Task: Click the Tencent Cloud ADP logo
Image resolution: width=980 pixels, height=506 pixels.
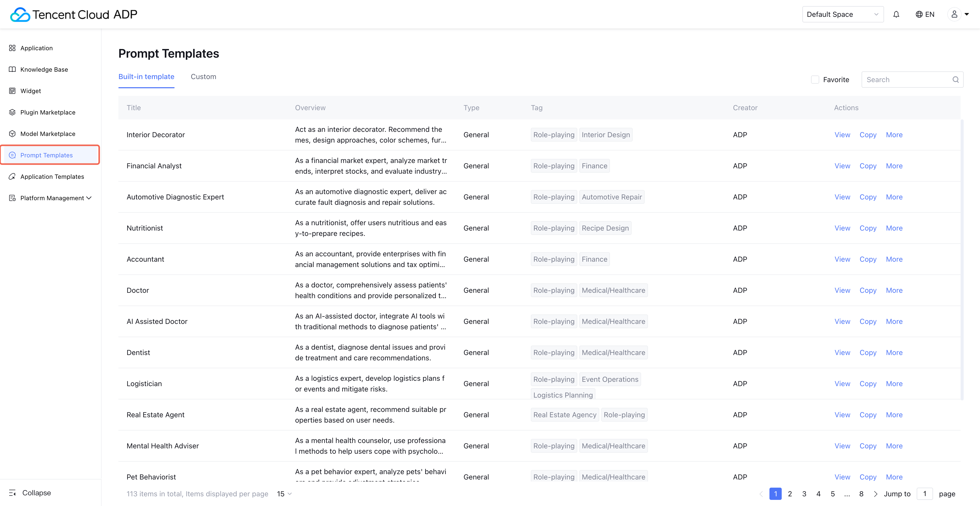Action: pyautogui.click(x=73, y=15)
